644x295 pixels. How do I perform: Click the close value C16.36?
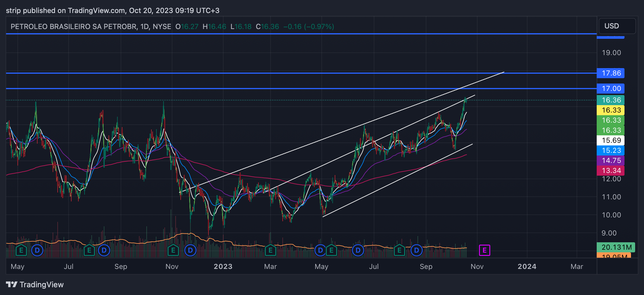(267, 27)
